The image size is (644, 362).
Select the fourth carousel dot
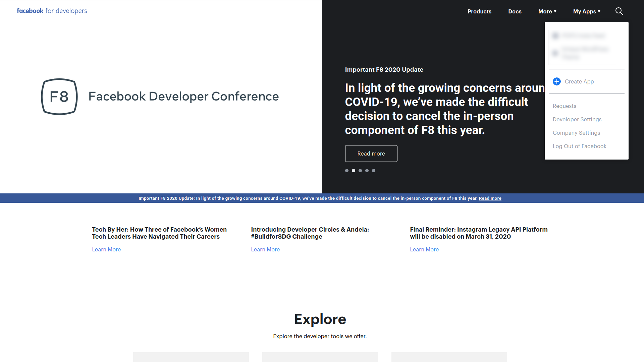click(x=367, y=171)
